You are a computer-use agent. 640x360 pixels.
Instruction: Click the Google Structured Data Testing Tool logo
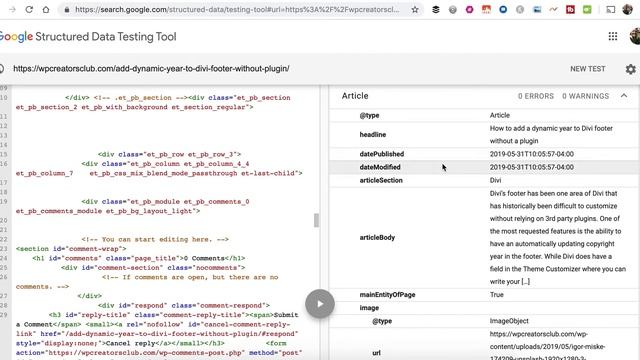pos(88,37)
